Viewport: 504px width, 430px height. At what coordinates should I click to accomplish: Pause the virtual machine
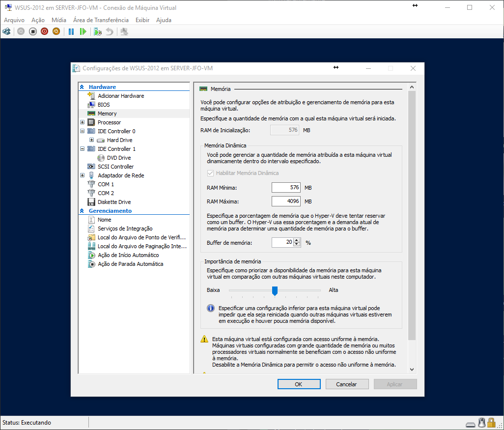tap(71, 31)
